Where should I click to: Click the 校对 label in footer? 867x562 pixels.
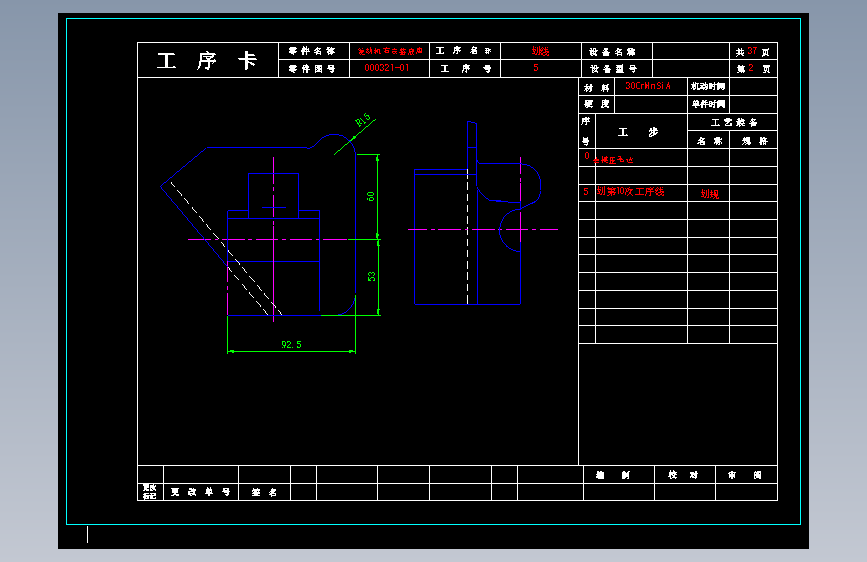pos(683,475)
